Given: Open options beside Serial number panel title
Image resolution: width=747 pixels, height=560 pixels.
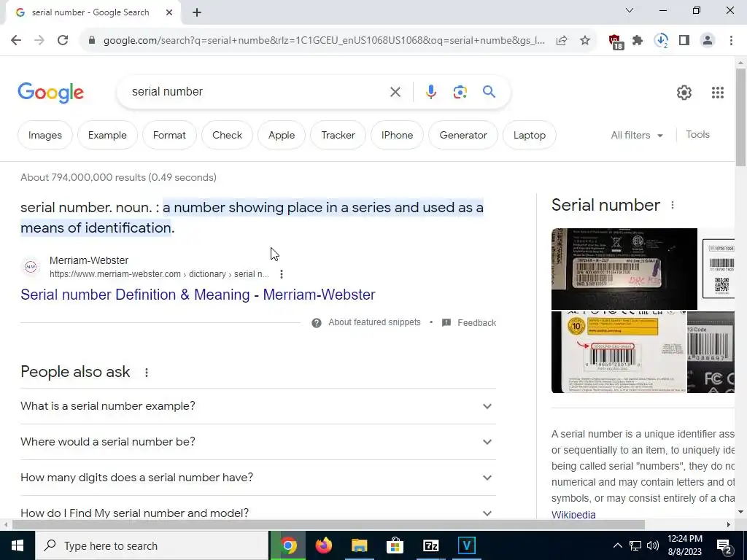Looking at the screenshot, I should (x=672, y=205).
